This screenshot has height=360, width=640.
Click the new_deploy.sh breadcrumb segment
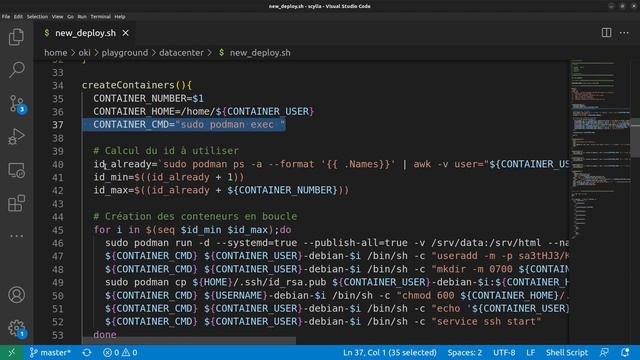click(x=260, y=53)
